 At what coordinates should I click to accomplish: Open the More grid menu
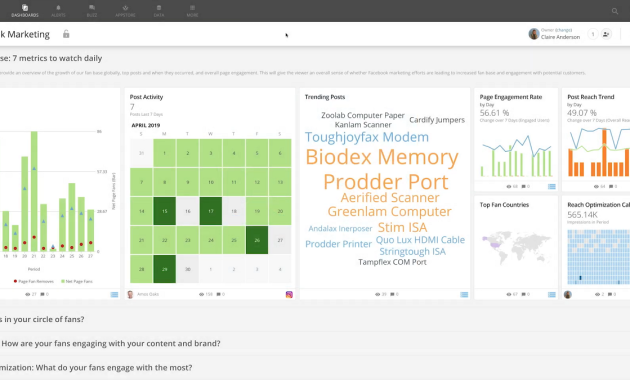(x=192, y=10)
